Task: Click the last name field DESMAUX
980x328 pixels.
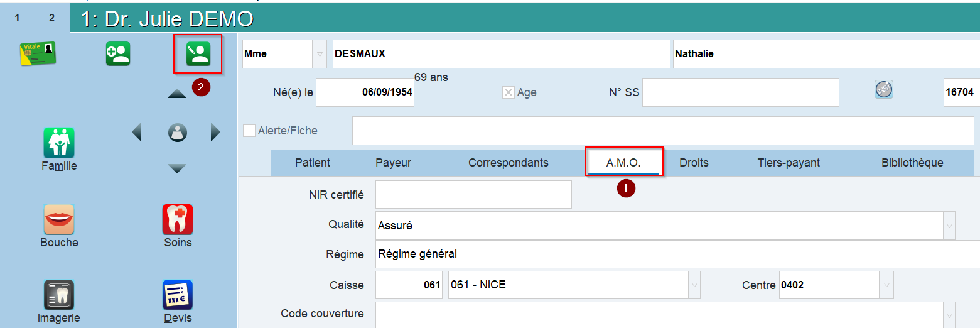Action: (501, 54)
